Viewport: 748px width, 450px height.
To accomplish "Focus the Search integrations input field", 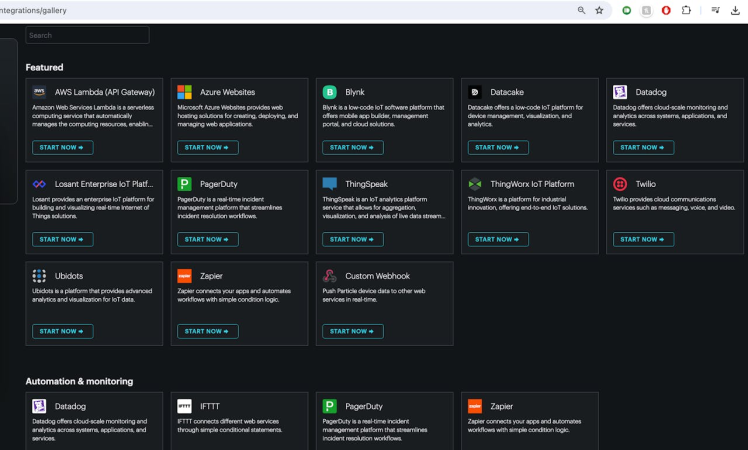I will [x=87, y=35].
